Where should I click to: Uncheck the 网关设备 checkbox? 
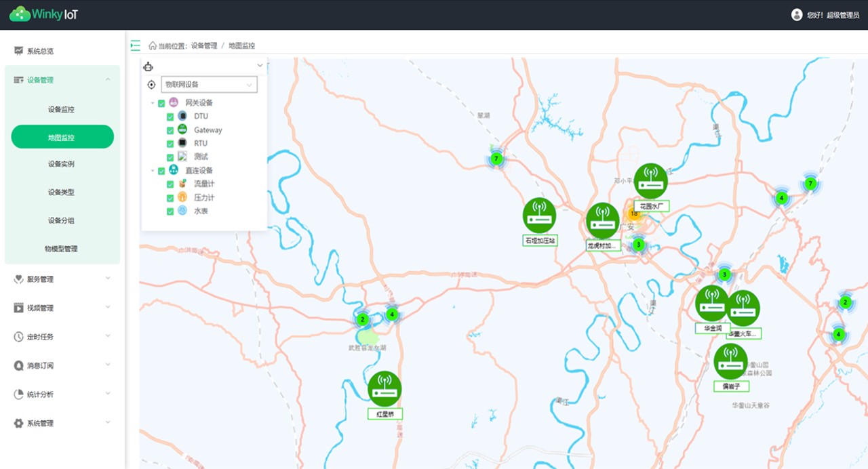pyautogui.click(x=161, y=103)
